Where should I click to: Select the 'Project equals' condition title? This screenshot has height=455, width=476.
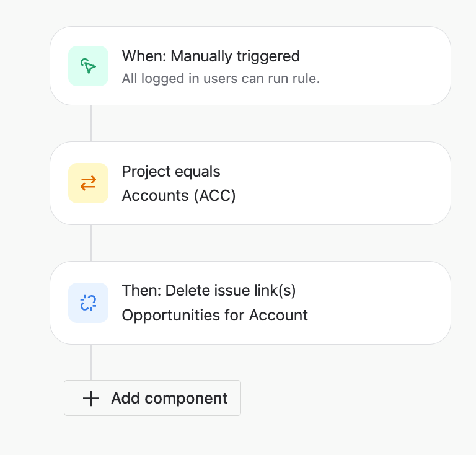click(171, 172)
